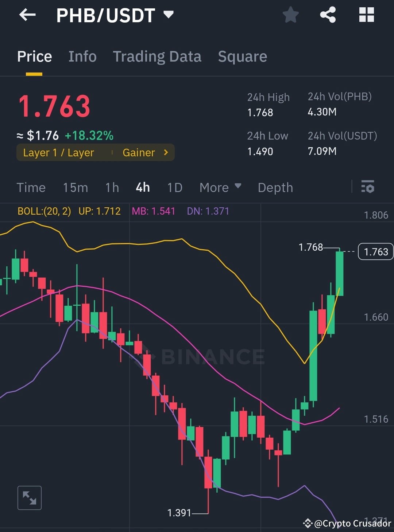Select the 1h timeframe

click(x=112, y=187)
